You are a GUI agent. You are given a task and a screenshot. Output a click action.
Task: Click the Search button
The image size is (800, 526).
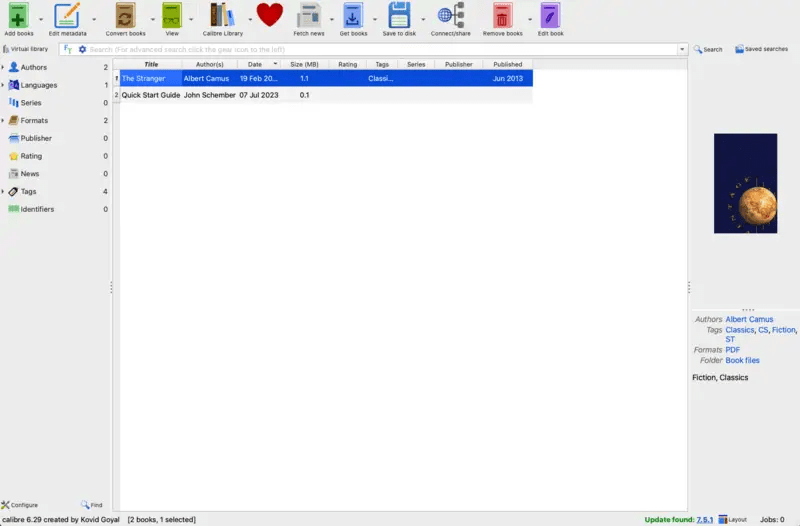click(708, 49)
